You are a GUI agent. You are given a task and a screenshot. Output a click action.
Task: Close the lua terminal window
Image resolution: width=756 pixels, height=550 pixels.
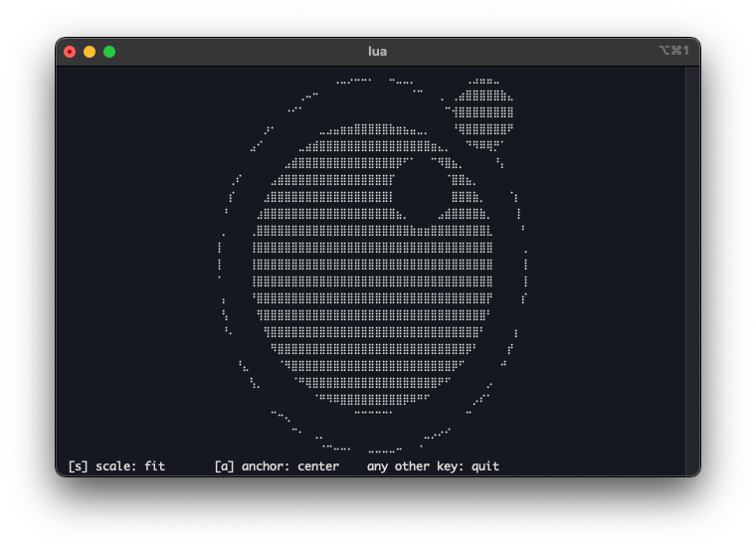pos(70,52)
